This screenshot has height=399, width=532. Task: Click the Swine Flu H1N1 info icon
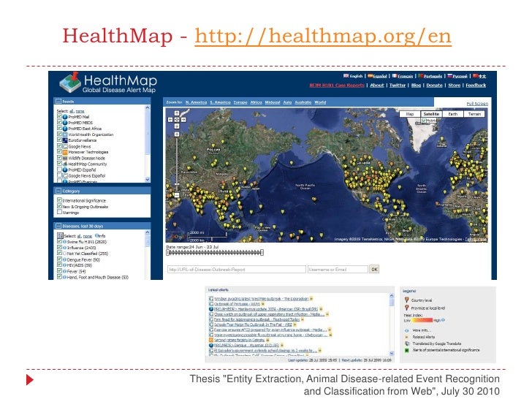coord(64,242)
